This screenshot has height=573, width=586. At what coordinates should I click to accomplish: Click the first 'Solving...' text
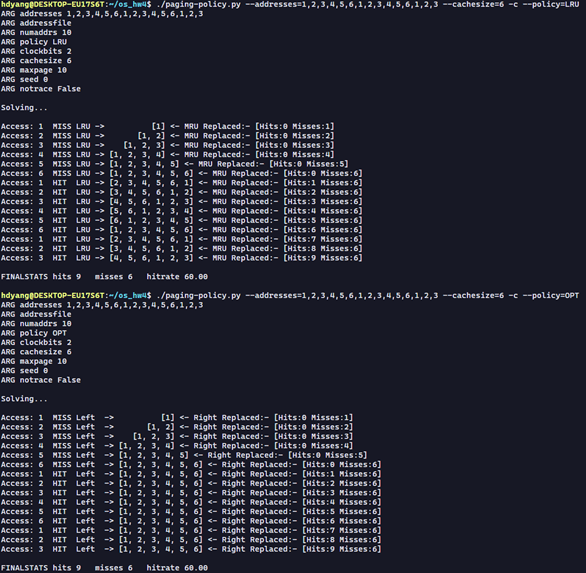(x=24, y=108)
